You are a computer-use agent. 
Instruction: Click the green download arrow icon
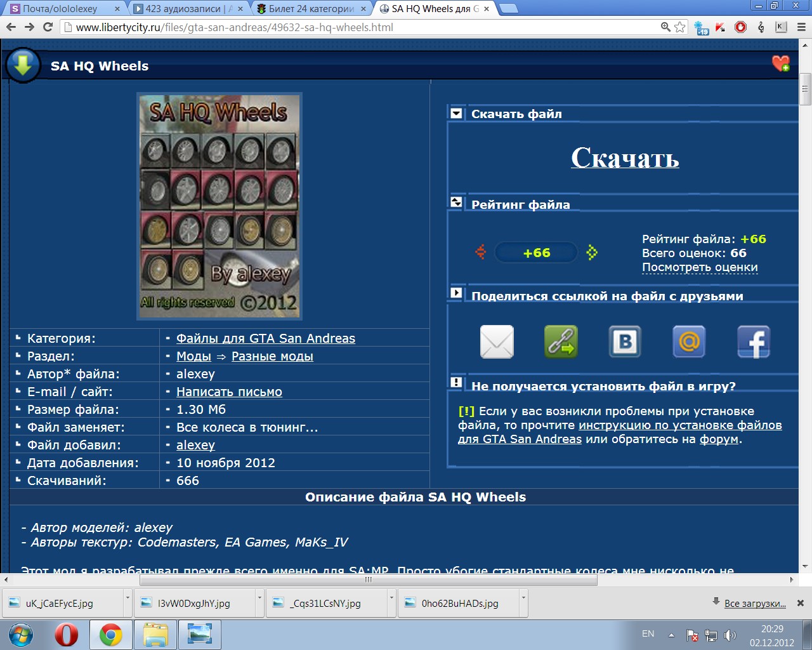[23, 65]
